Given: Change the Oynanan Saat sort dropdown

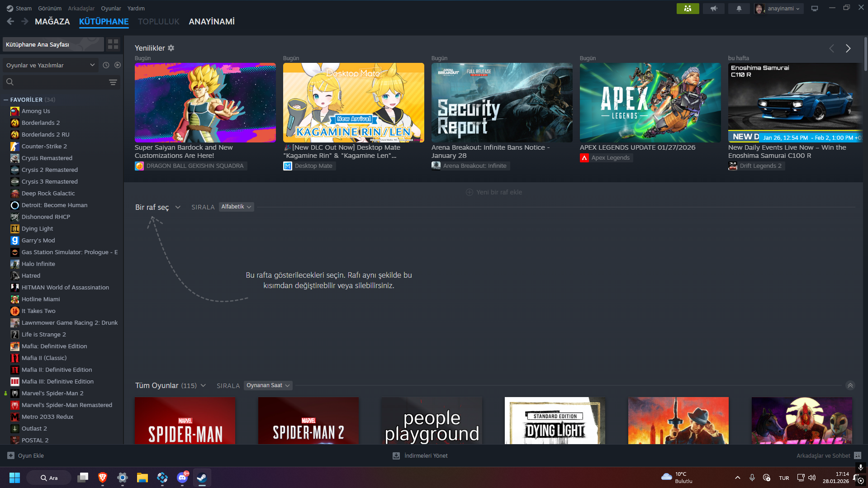Looking at the screenshot, I should [268, 385].
